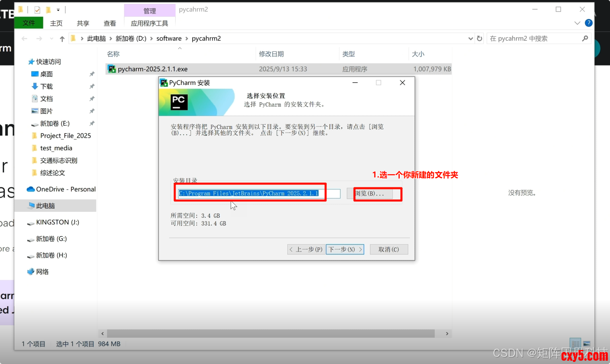Open the 主页 ribbon tab
This screenshot has height=364, width=610.
click(56, 23)
